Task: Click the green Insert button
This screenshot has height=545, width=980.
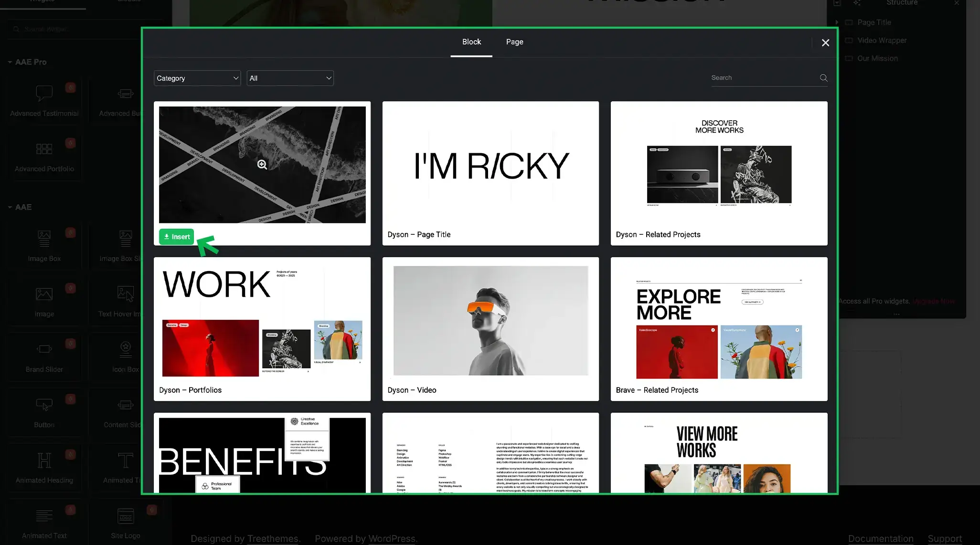Action: (176, 237)
